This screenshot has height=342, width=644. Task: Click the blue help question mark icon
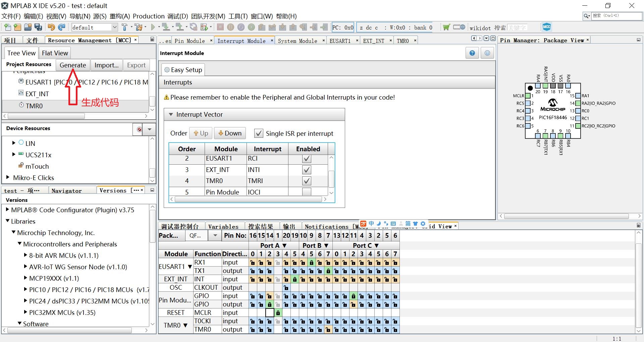[472, 53]
